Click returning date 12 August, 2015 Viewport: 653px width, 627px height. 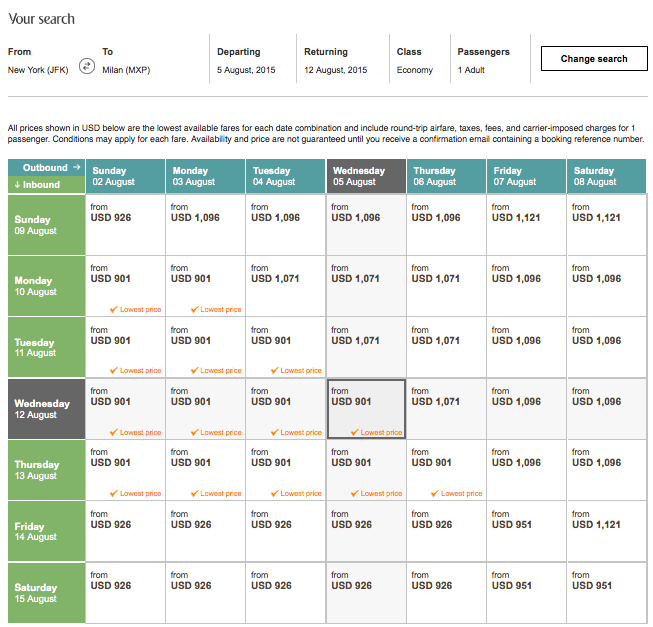(x=336, y=70)
